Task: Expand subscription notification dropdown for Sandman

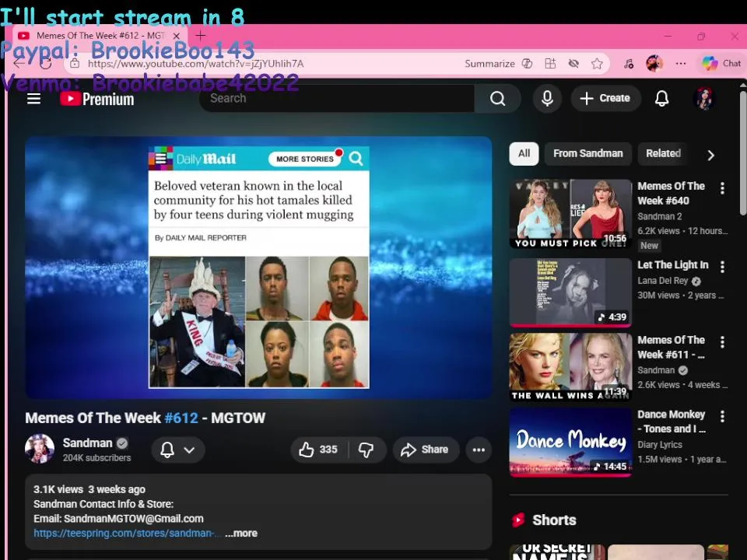Action: (x=178, y=450)
